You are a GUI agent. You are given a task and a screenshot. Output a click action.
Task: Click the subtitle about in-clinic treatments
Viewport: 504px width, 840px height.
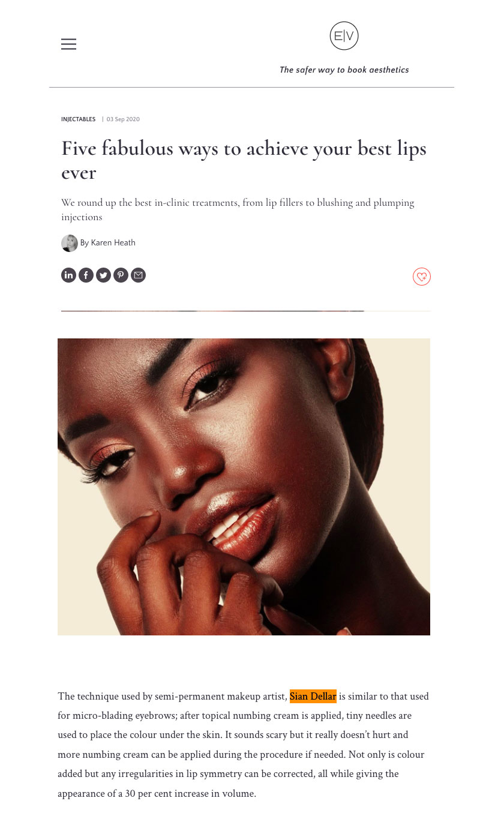click(x=238, y=210)
